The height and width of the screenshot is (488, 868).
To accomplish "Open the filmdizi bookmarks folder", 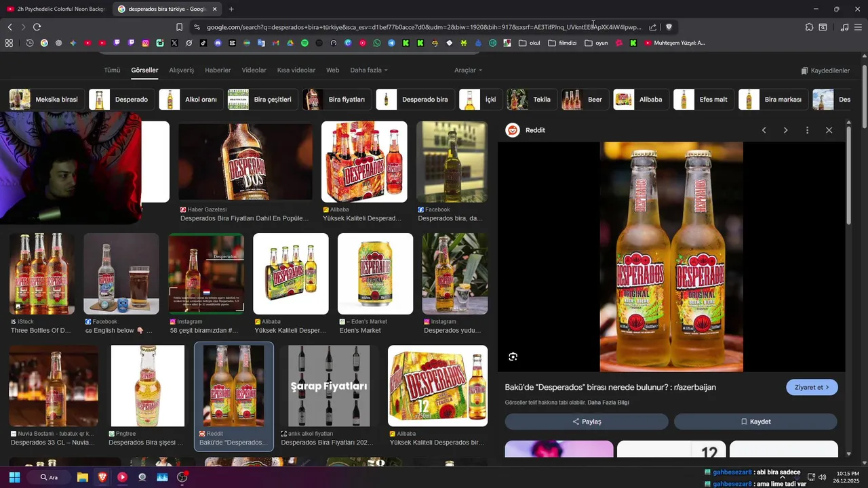I will (x=562, y=43).
